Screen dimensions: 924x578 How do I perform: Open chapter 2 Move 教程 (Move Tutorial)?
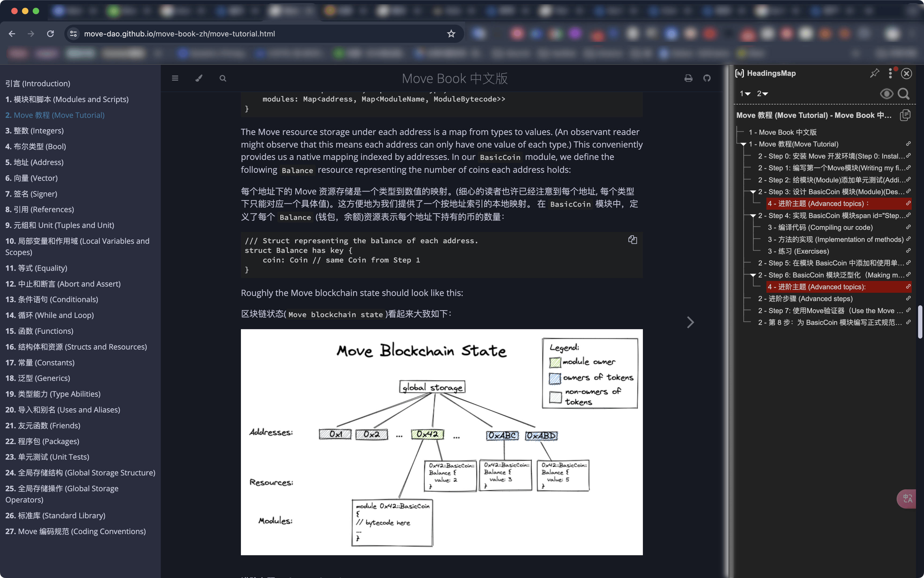pyautogui.click(x=55, y=115)
